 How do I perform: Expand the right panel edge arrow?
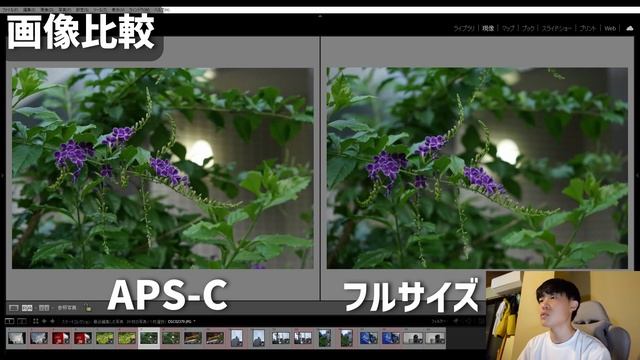click(637, 176)
